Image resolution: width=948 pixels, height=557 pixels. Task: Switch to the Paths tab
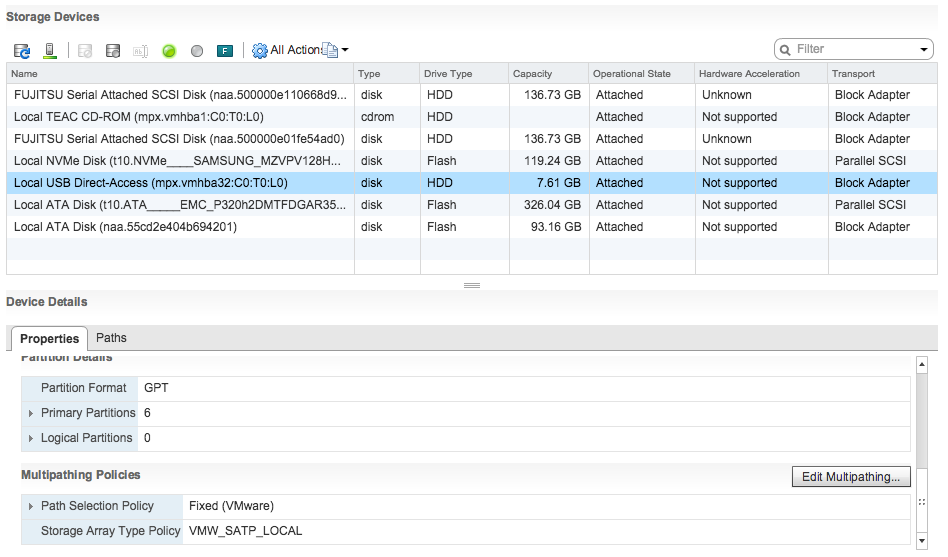(x=111, y=338)
